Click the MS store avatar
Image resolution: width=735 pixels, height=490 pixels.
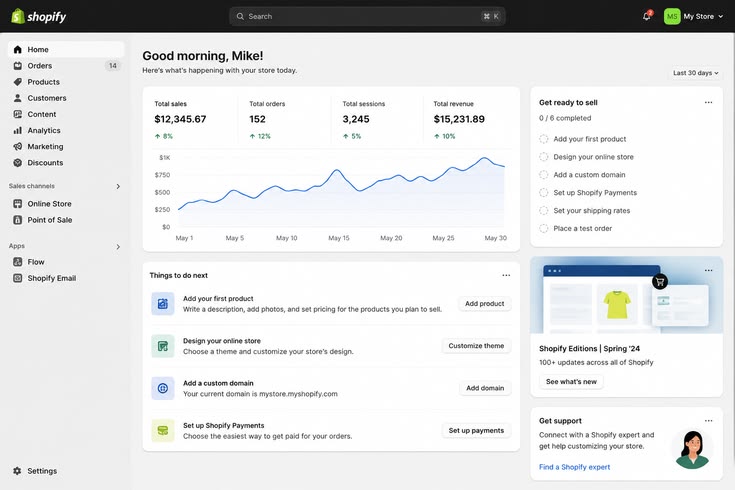[x=672, y=16]
